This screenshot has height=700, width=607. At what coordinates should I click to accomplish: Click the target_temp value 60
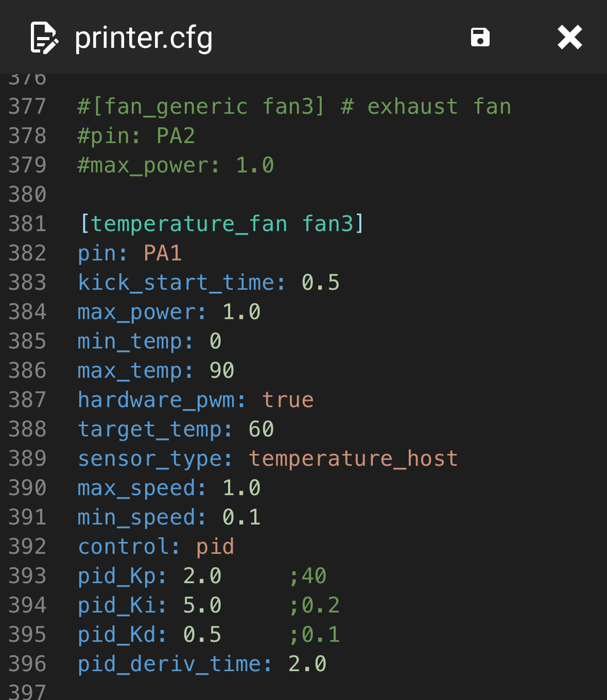tap(261, 429)
